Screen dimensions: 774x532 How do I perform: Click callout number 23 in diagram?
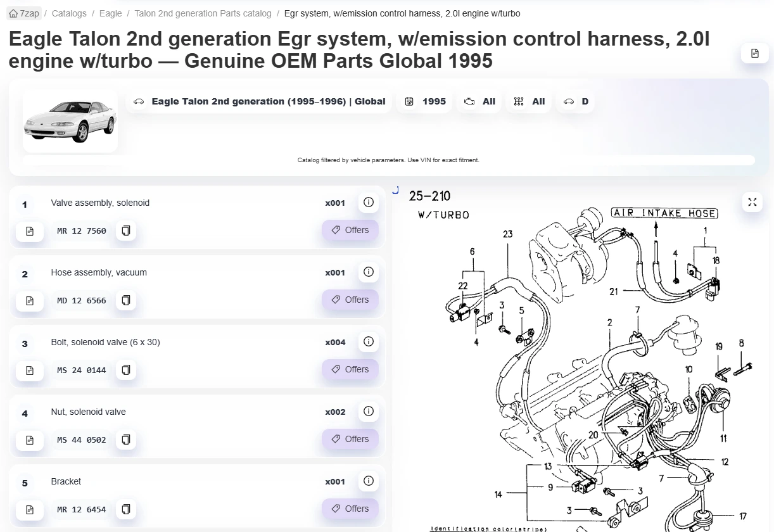(x=508, y=234)
